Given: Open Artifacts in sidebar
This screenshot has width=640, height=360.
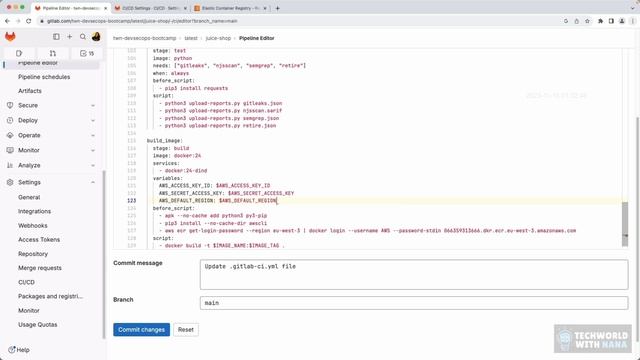Looking at the screenshot, I should tap(30, 91).
